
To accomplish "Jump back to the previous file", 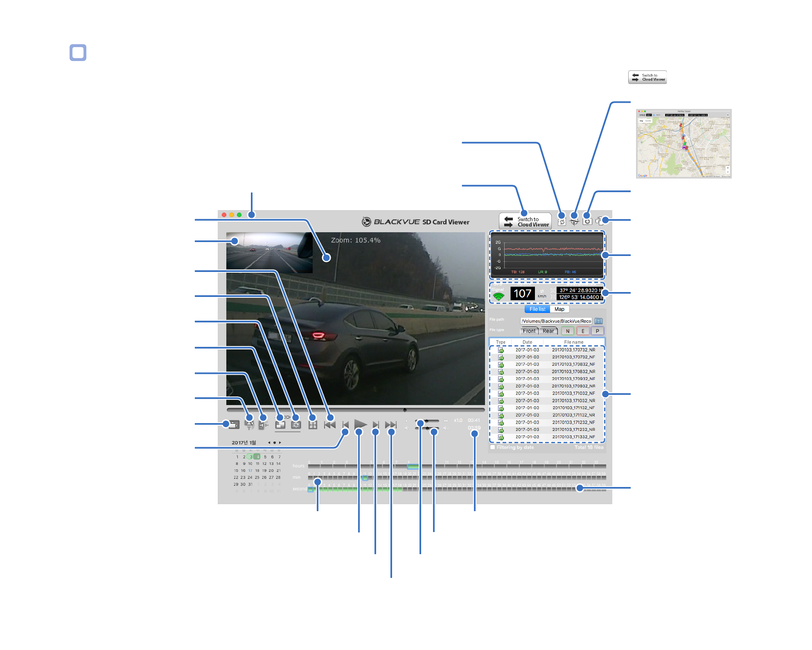I will (x=329, y=425).
